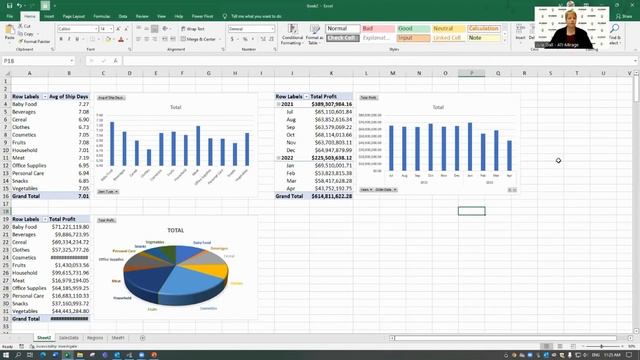This screenshot has height=360, width=640.
Task: Click the Excel icon on the taskbar
Action: click(x=67, y=355)
